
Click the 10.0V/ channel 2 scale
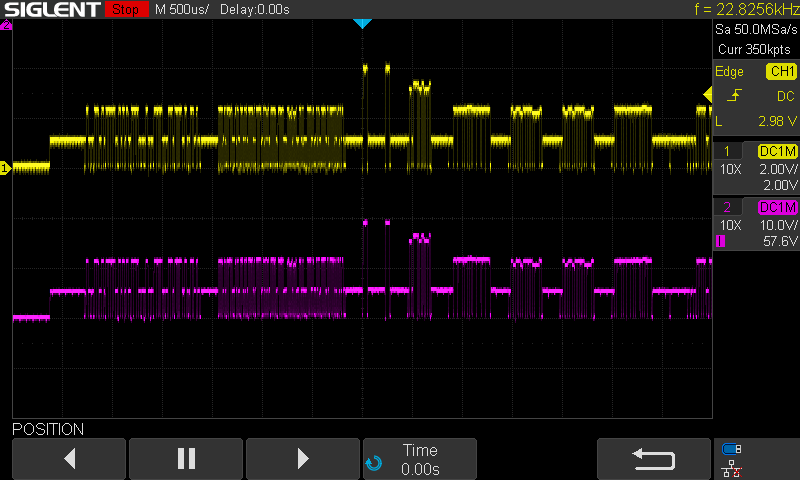[779, 225]
